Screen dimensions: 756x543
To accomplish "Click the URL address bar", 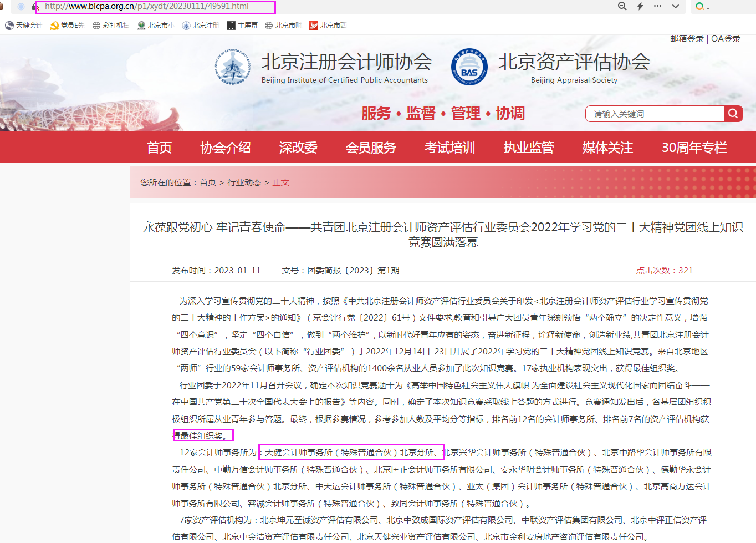I will pyautogui.click(x=155, y=7).
